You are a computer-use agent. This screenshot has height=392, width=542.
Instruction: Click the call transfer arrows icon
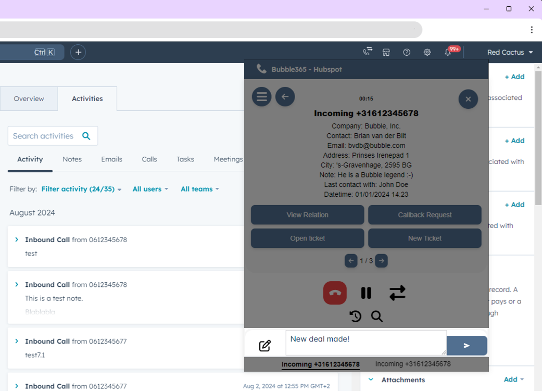(x=397, y=293)
